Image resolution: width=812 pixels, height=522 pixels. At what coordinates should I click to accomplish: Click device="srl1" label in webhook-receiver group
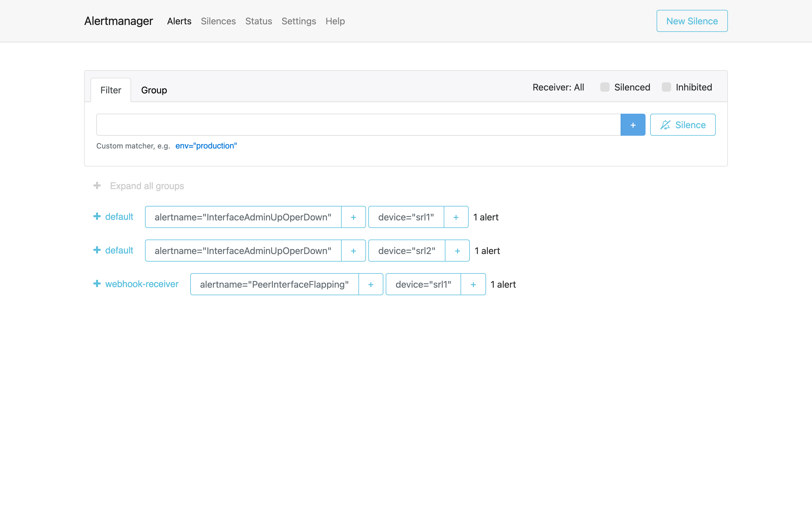423,284
